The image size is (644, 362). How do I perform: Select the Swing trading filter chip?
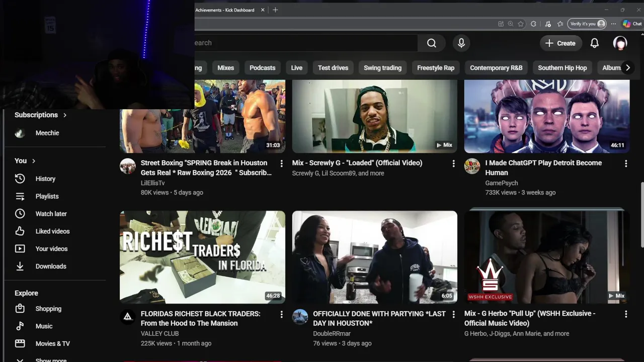coord(382,68)
